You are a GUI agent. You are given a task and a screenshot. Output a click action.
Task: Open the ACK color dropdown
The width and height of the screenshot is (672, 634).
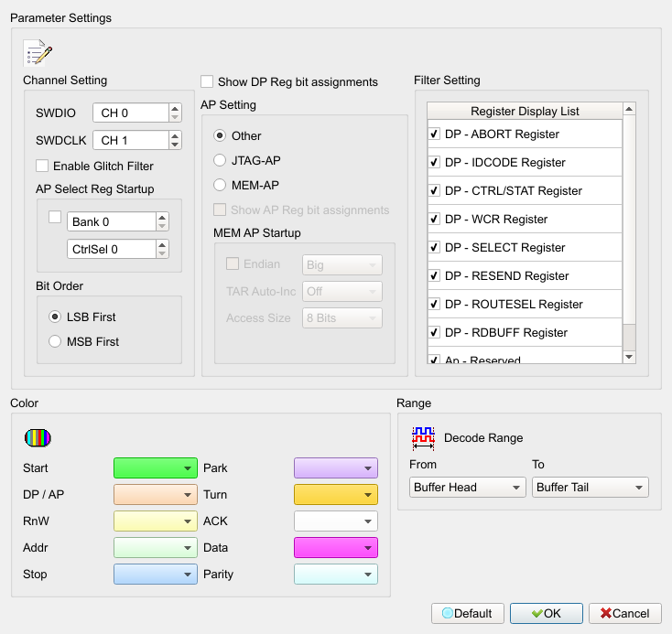[336, 521]
